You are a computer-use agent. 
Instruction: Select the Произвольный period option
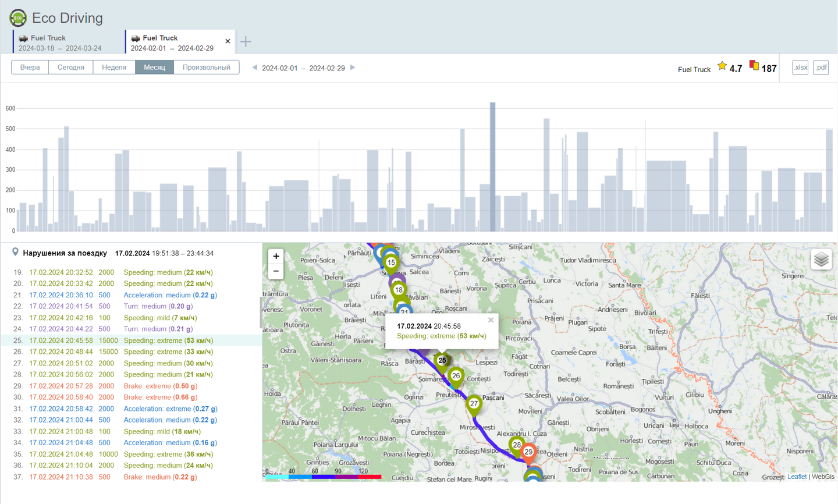click(x=206, y=68)
